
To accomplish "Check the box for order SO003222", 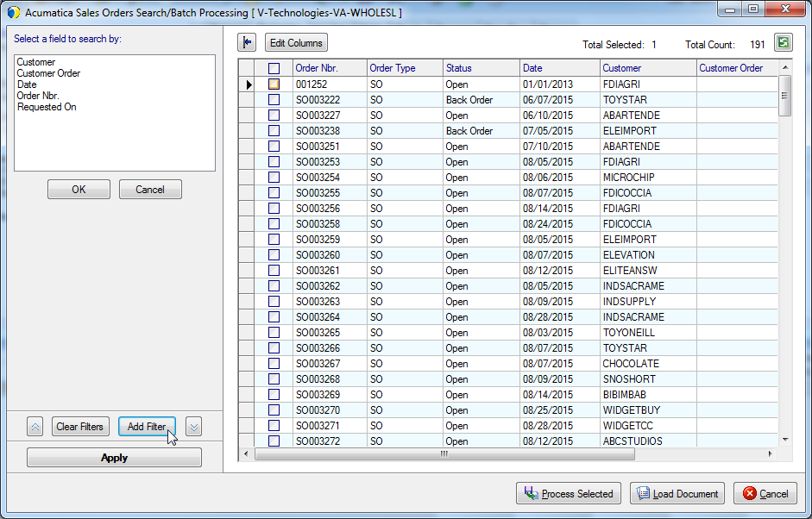I will [274, 99].
